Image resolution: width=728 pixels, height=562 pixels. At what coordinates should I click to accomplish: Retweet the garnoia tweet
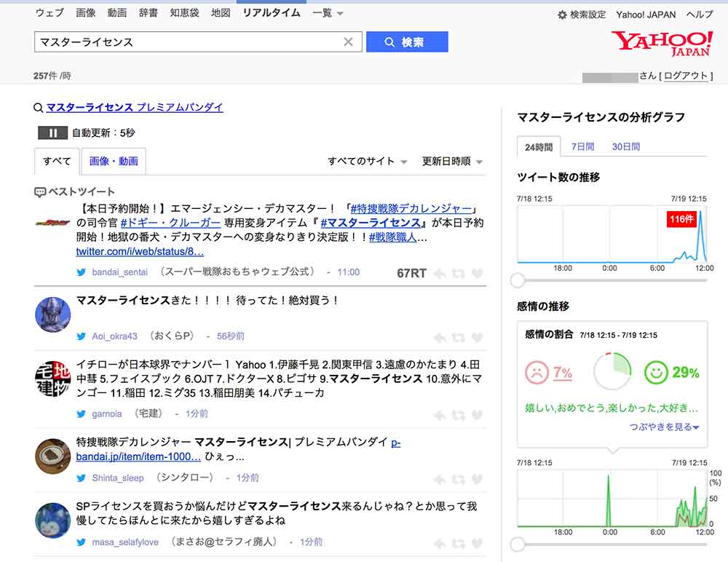coord(458,415)
